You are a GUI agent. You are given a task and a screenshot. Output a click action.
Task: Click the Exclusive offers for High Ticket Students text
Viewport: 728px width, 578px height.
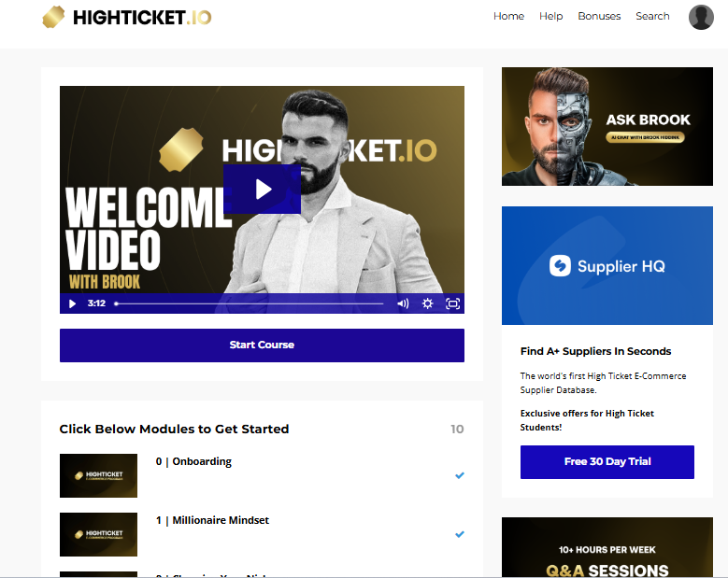(587, 420)
